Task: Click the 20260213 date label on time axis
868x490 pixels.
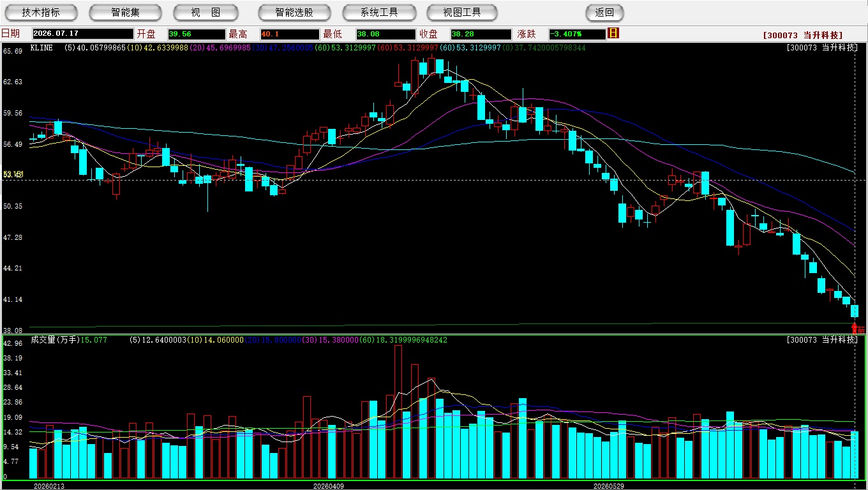Action: [x=49, y=486]
